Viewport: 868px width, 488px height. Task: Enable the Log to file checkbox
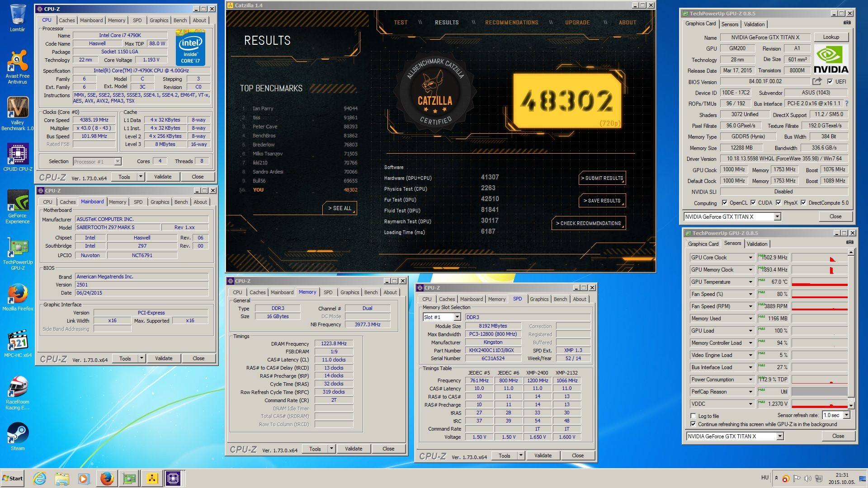[x=693, y=416]
